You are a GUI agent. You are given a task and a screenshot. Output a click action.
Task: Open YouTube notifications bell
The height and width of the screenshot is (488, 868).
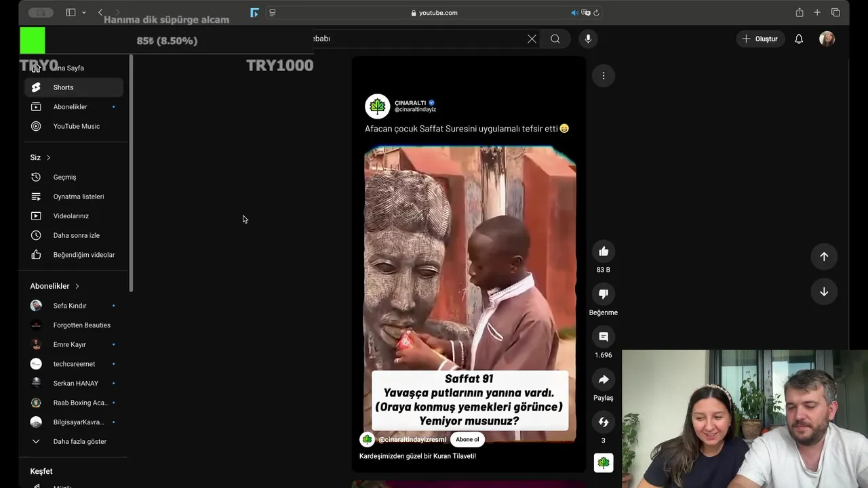(799, 39)
